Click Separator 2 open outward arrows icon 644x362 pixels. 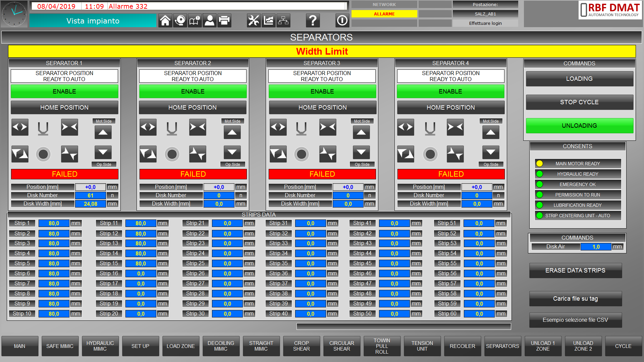coord(148,127)
